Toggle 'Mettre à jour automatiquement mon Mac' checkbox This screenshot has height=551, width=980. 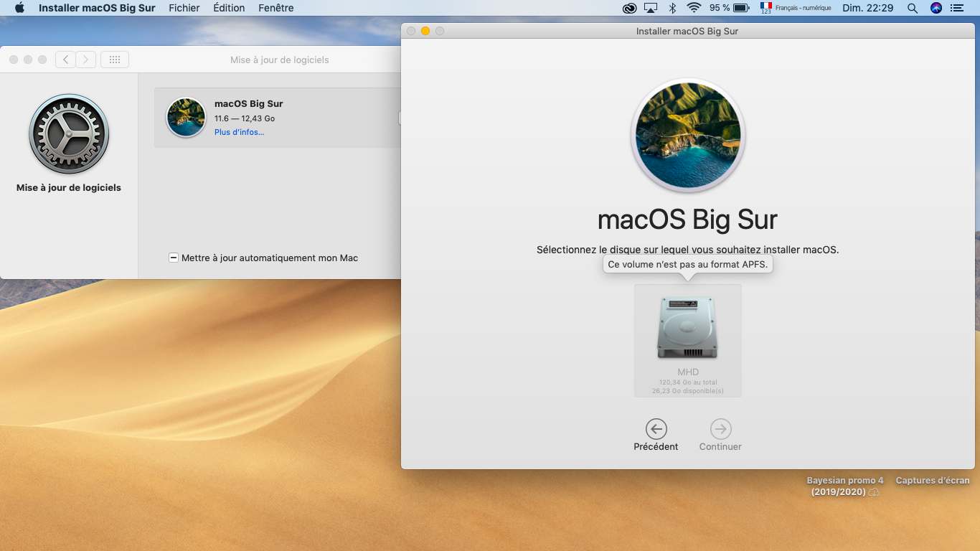[x=174, y=258]
